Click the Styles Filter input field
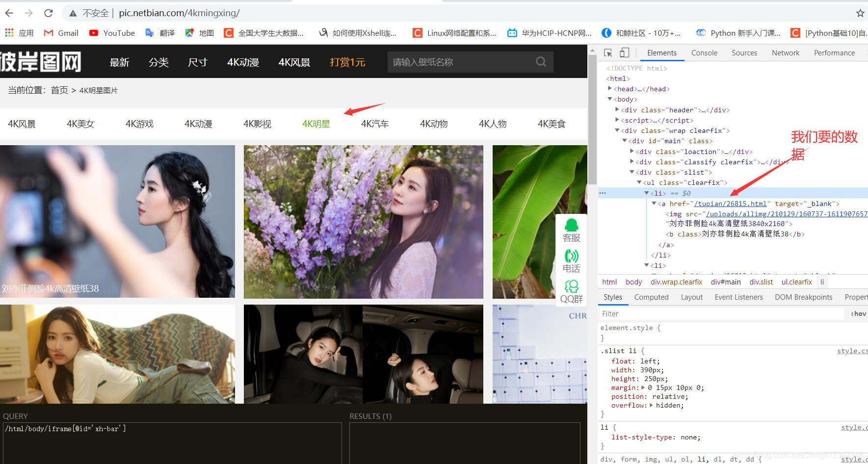The image size is (868, 464). 721,314
